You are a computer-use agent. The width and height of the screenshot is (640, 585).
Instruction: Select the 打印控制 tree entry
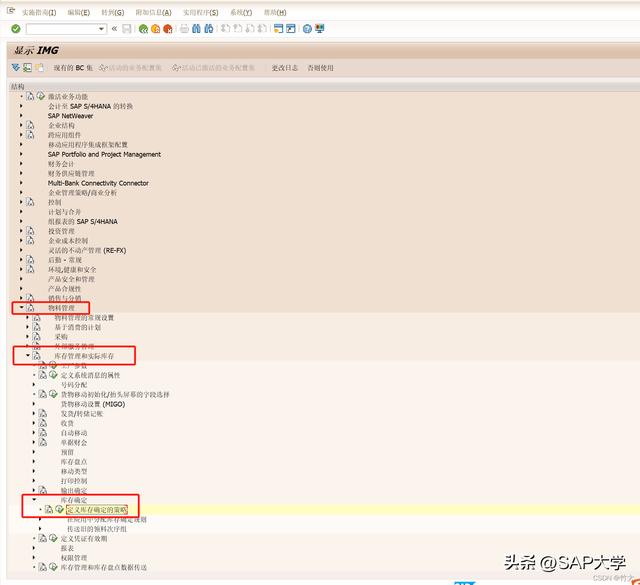pos(74,481)
